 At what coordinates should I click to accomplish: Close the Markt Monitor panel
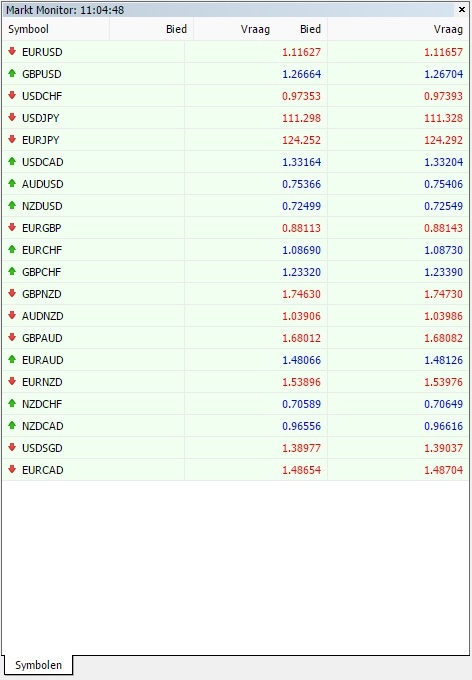pos(462,9)
